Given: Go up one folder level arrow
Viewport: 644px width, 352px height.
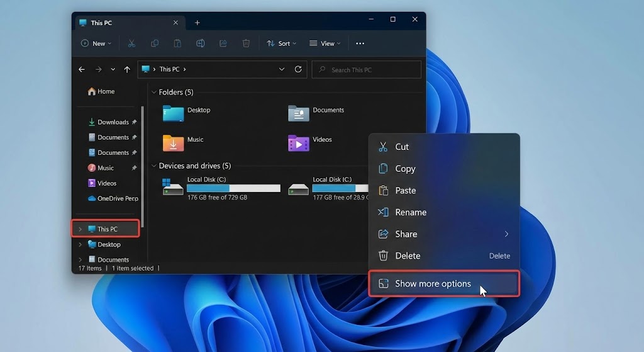Looking at the screenshot, I should (128, 69).
